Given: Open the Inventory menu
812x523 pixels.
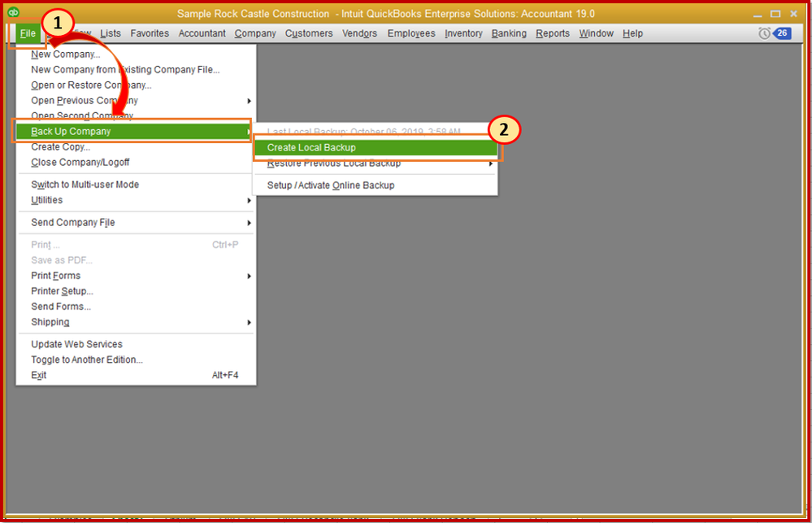Looking at the screenshot, I should tap(463, 33).
